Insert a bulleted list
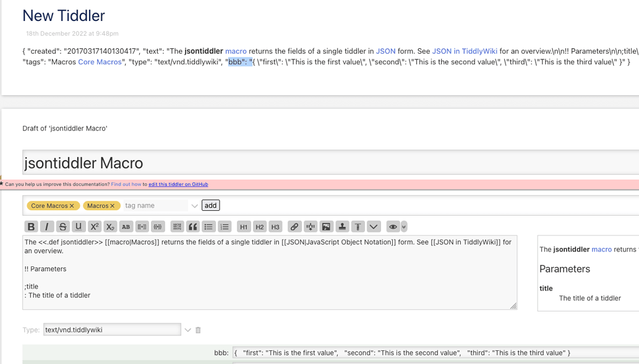The height and width of the screenshot is (364, 639). pos(210,226)
